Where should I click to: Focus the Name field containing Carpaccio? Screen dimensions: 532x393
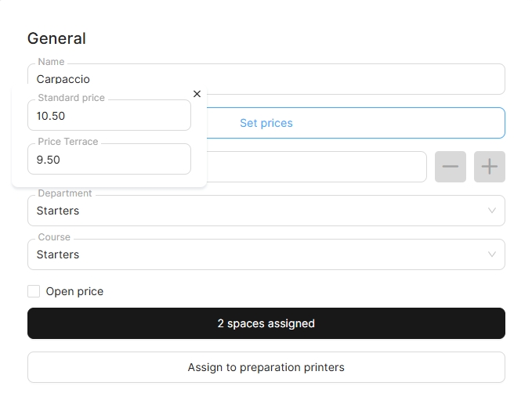point(266,79)
